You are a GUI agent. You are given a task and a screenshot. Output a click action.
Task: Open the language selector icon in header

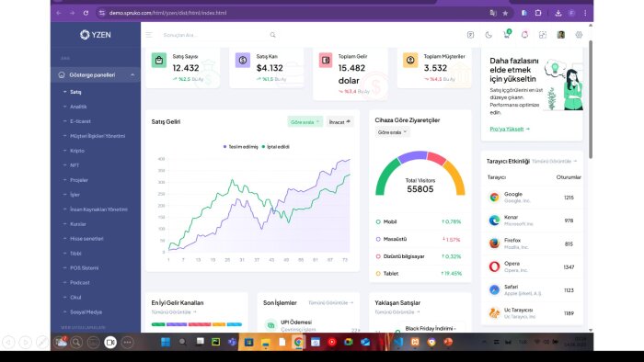pos(470,35)
